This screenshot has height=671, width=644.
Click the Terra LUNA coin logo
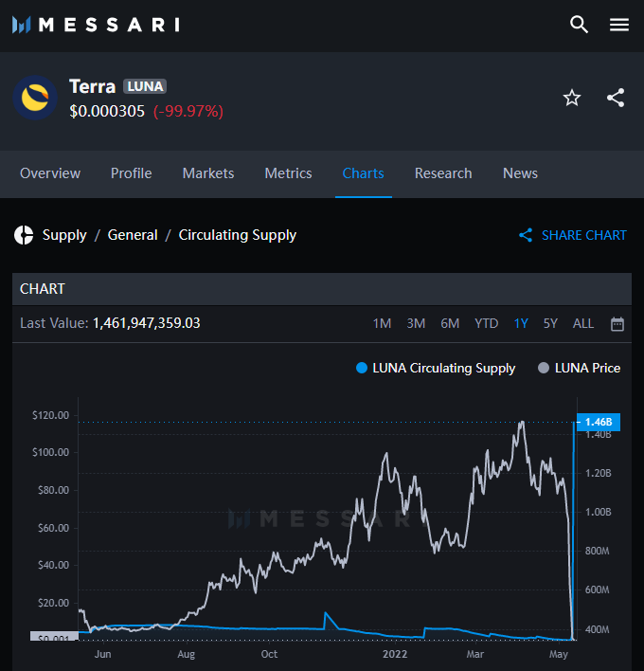[35, 98]
